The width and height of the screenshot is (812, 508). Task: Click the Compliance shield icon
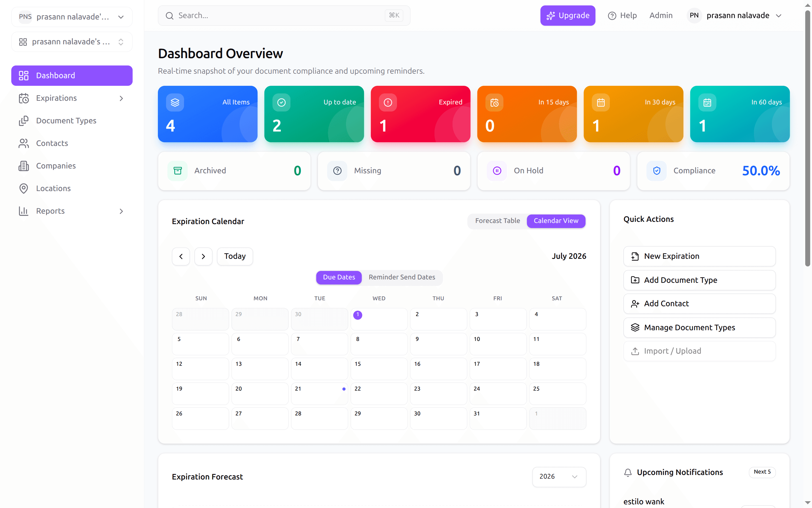pyautogui.click(x=657, y=171)
